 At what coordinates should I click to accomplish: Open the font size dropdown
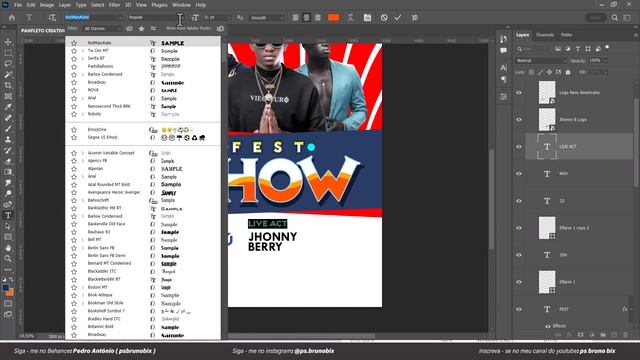tap(228, 18)
